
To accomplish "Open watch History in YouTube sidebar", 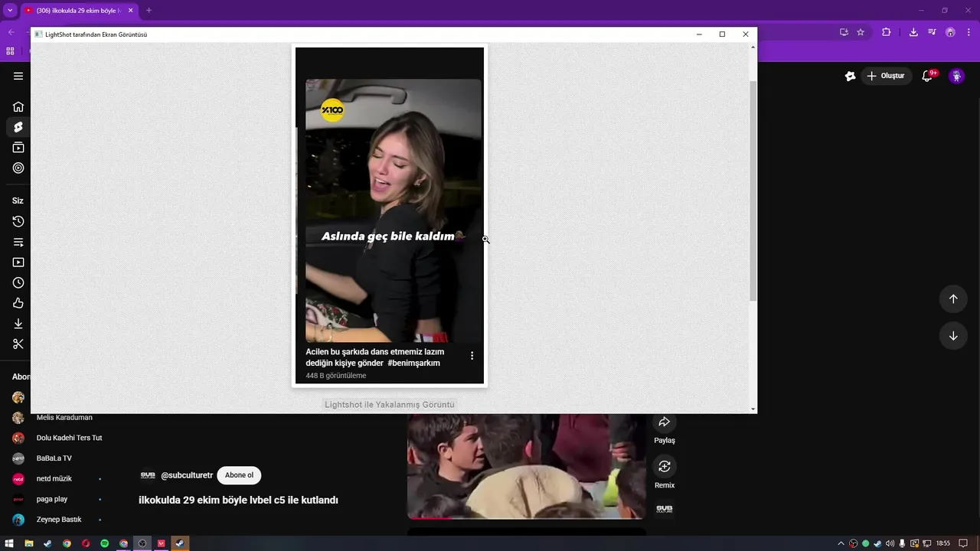I will [18, 221].
